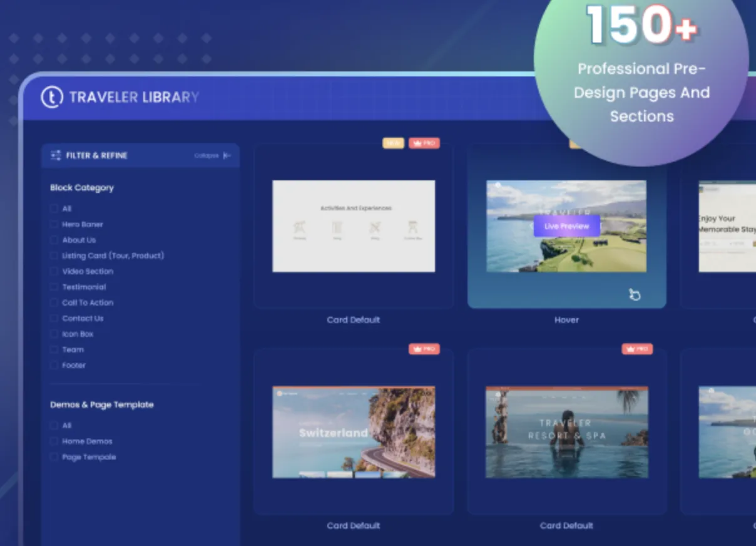Check the About Us checkbox
The width and height of the screenshot is (756, 546).
coord(54,240)
